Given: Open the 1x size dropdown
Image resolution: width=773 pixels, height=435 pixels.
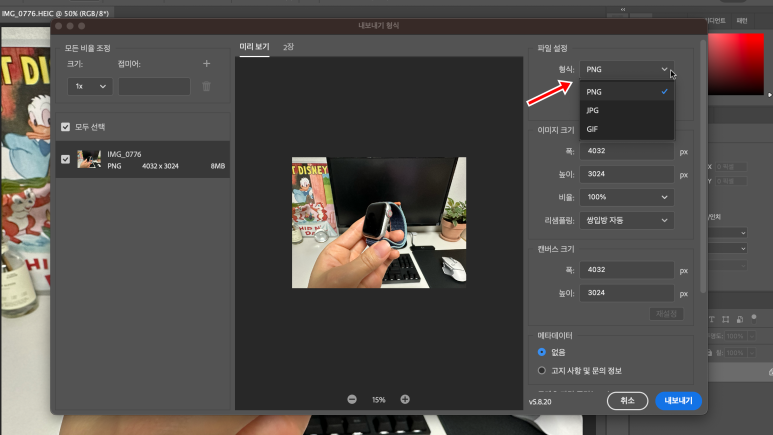Looking at the screenshot, I should pos(90,86).
